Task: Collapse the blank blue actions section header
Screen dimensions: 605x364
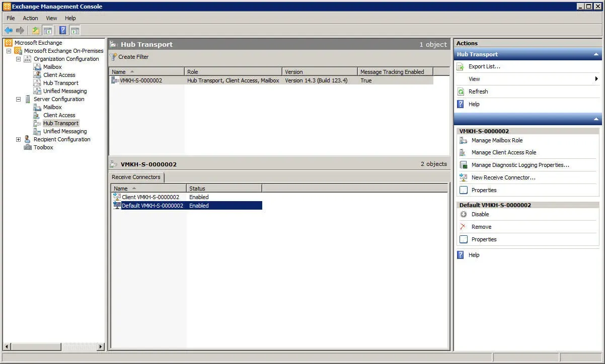Action: pos(596,119)
